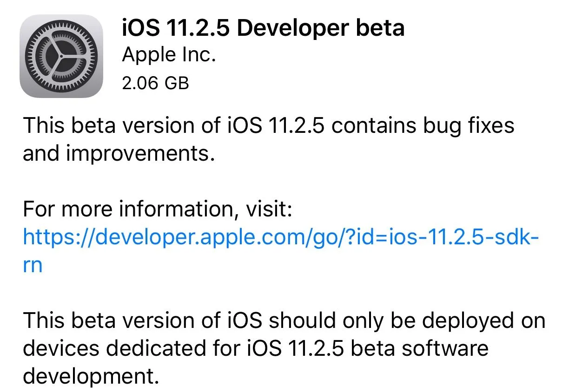This screenshot has width=569, height=392.
Task: Select the "iOS 11.2.5 Developer beta" title
Action: [263, 28]
